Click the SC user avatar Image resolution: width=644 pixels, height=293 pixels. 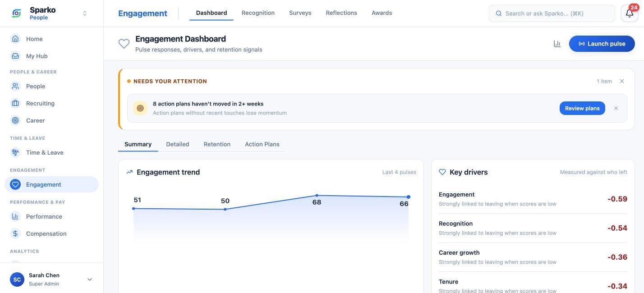coord(17,279)
